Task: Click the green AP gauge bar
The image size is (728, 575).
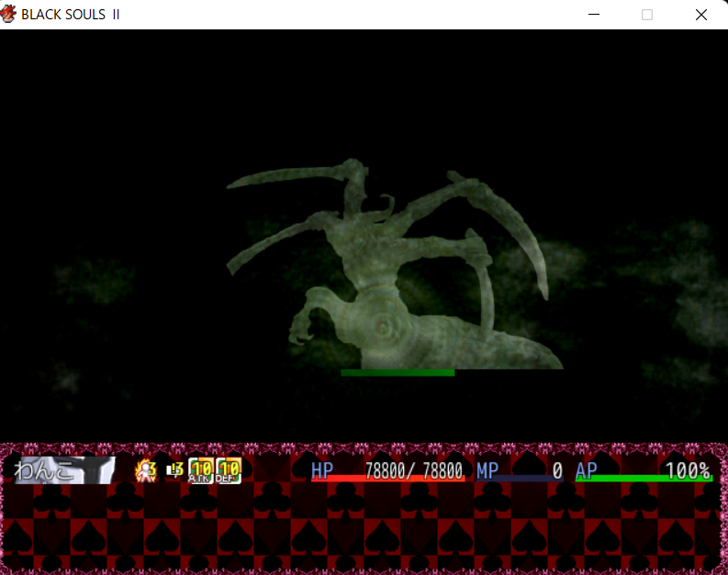Action: 644,478
